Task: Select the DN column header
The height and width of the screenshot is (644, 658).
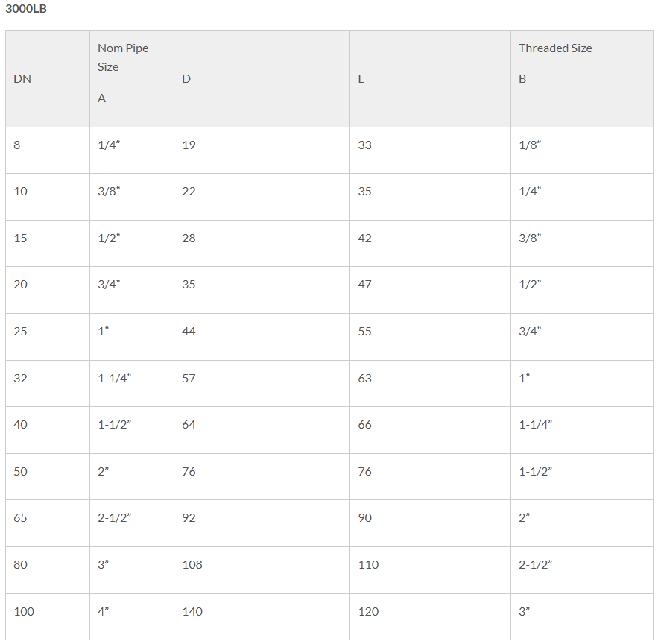Action: 48,78
